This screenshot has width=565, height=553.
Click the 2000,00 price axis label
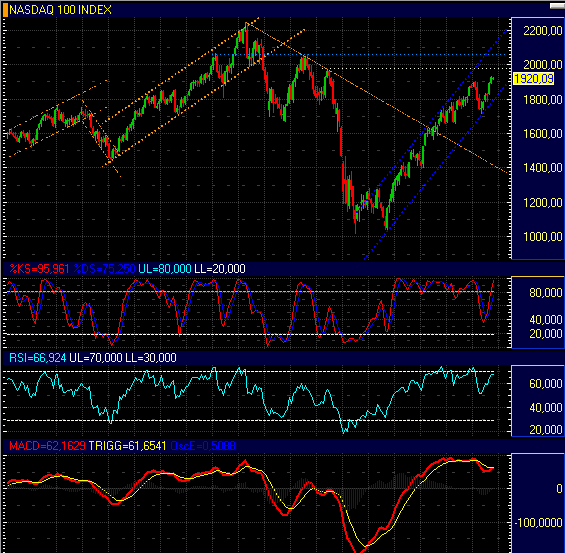543,65
